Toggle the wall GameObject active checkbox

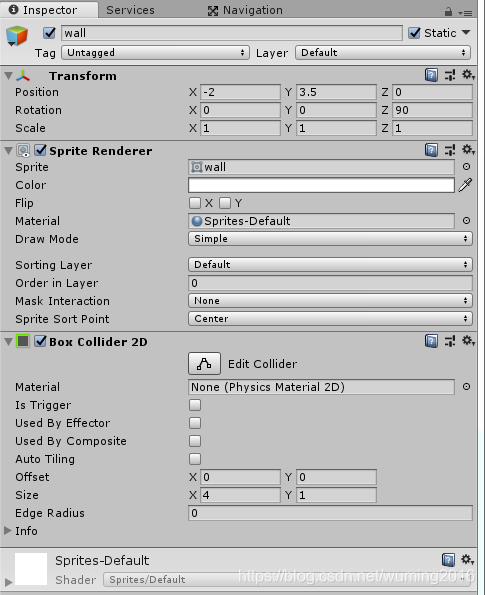[49, 33]
